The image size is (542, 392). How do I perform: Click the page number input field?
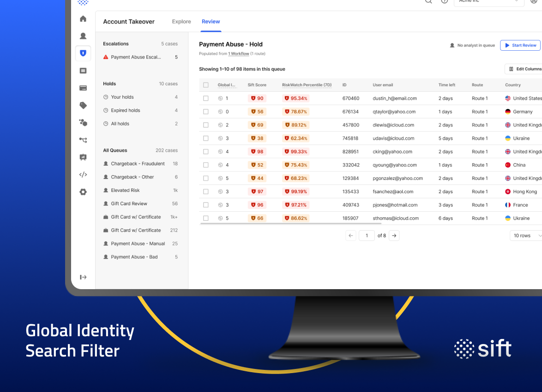click(x=367, y=236)
